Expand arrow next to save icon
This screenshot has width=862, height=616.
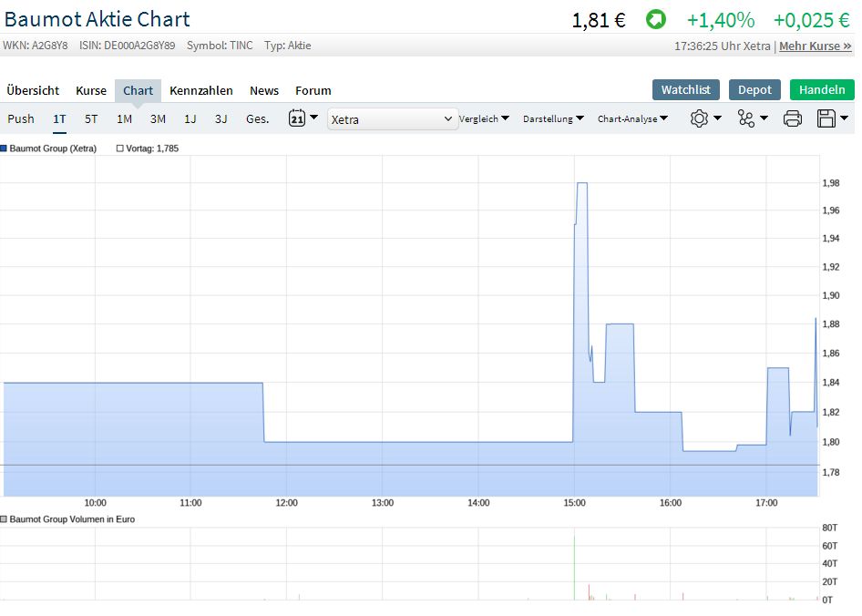(x=845, y=118)
